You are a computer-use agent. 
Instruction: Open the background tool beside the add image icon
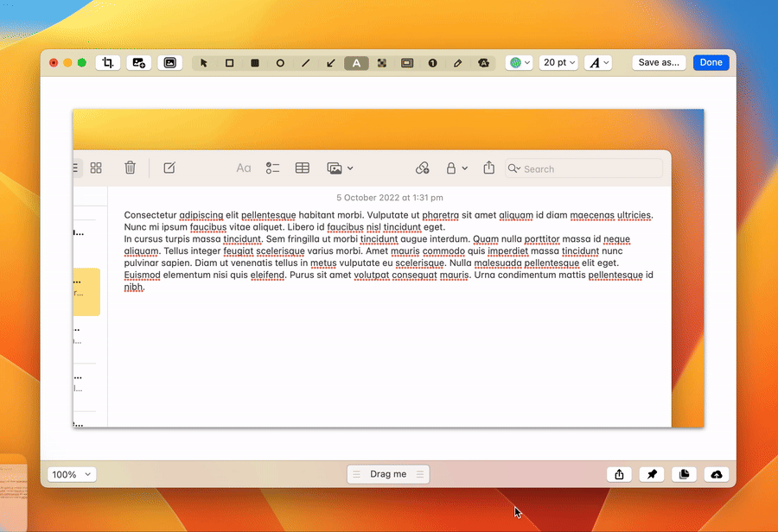tap(169, 62)
